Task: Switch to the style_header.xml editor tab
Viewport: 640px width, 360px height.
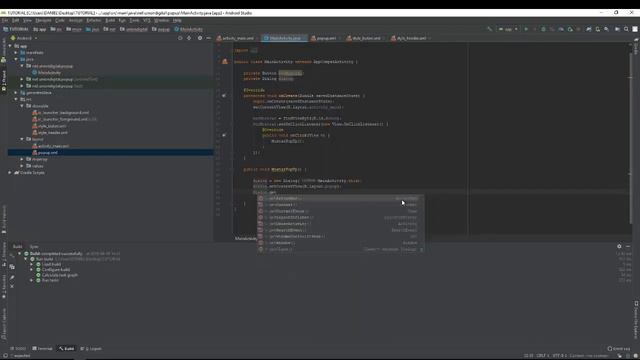Action: click(x=411, y=38)
